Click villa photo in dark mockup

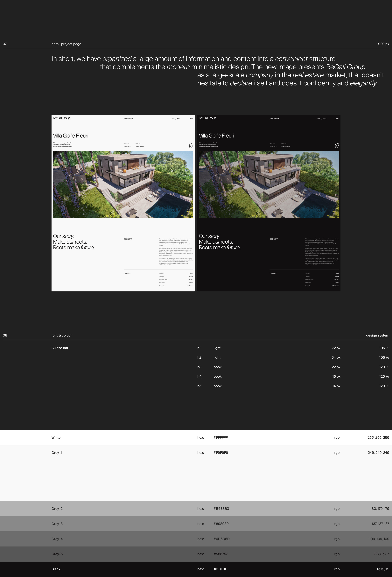pyautogui.click(x=269, y=185)
